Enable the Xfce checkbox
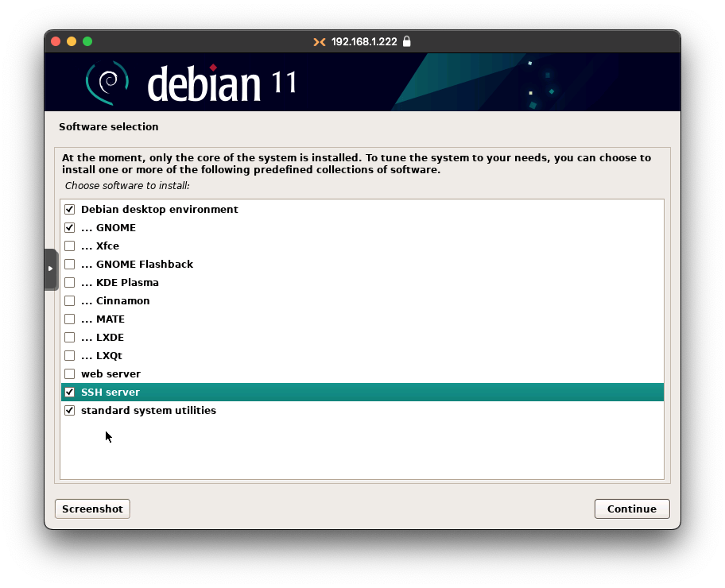Image resolution: width=725 pixels, height=588 pixels. click(70, 246)
